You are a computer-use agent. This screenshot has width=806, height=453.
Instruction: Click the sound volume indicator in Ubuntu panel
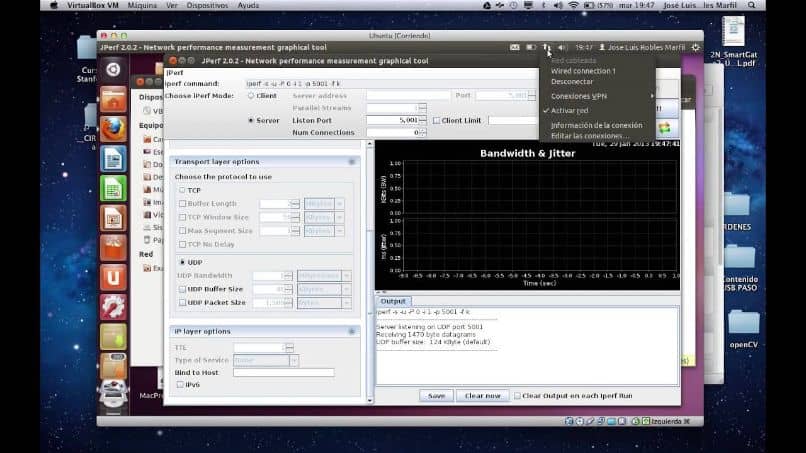click(x=563, y=47)
